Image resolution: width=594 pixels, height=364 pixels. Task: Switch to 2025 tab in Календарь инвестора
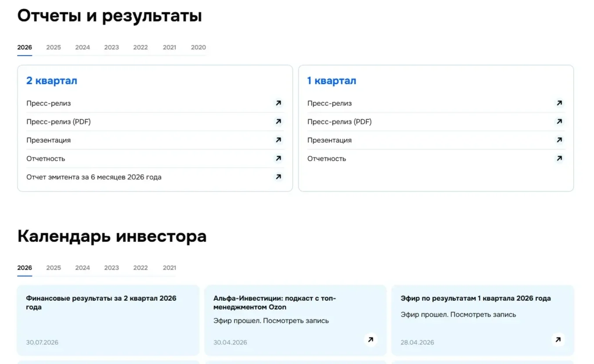pos(54,268)
